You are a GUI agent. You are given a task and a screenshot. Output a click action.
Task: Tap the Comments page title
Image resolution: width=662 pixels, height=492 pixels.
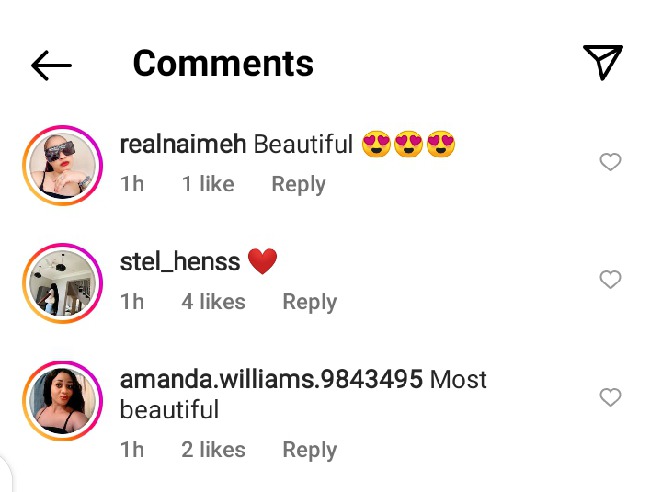[x=223, y=64]
